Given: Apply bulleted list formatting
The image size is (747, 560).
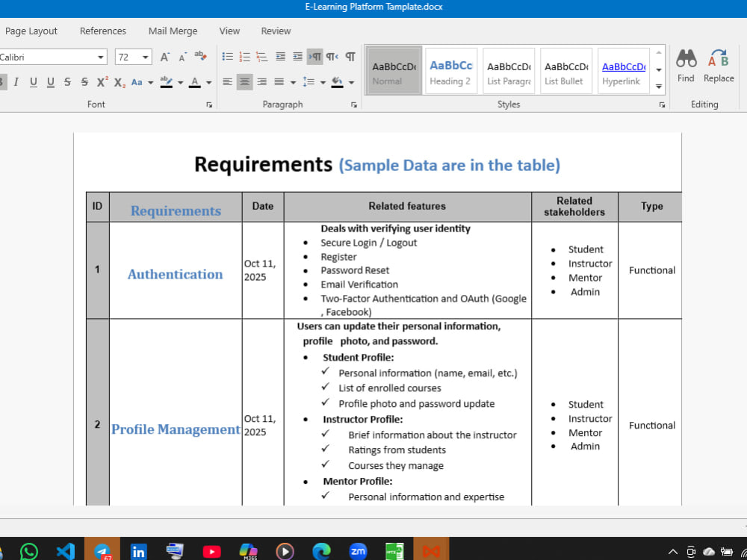Looking at the screenshot, I should (x=228, y=57).
